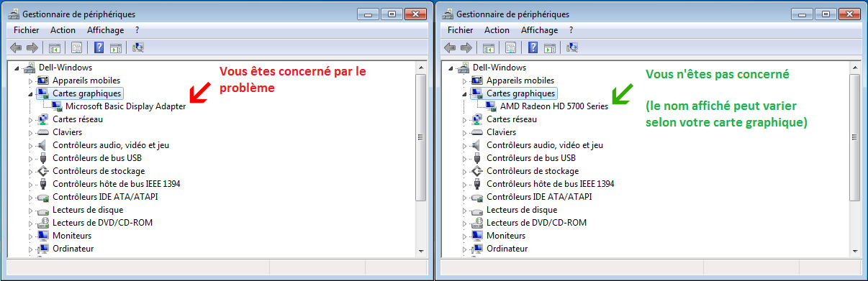Open the Affichage menu in the right window
This screenshot has height=281, width=868.
point(539,30)
